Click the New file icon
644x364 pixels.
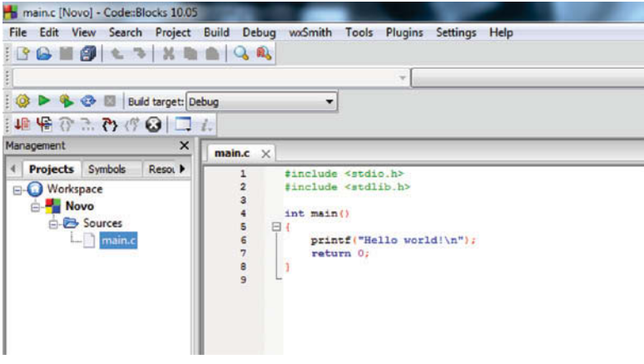(x=21, y=53)
